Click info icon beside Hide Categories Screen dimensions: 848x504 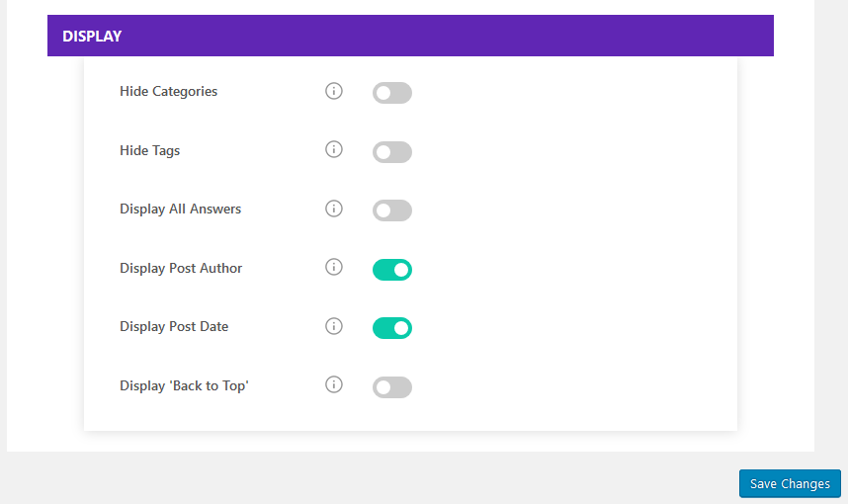click(334, 91)
